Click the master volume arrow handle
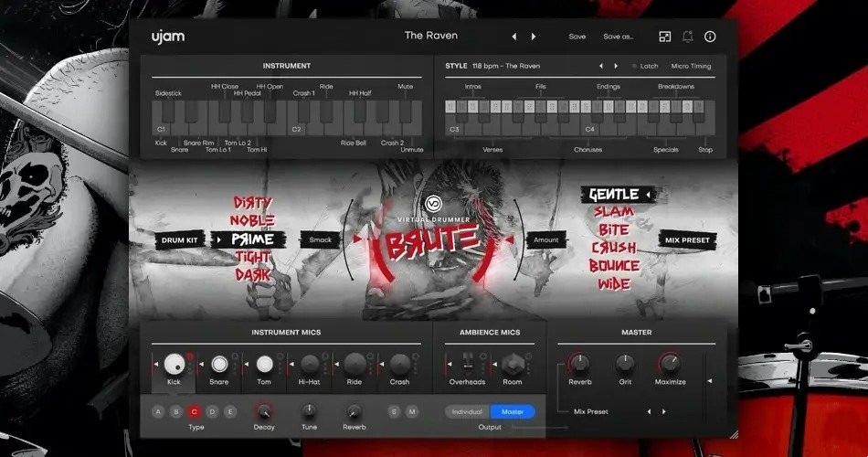 710,381
